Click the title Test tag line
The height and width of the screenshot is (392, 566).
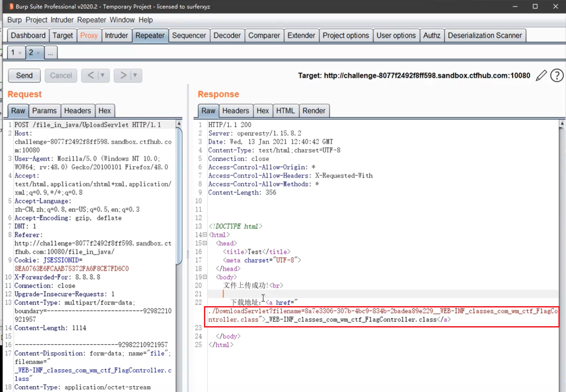tap(257, 252)
